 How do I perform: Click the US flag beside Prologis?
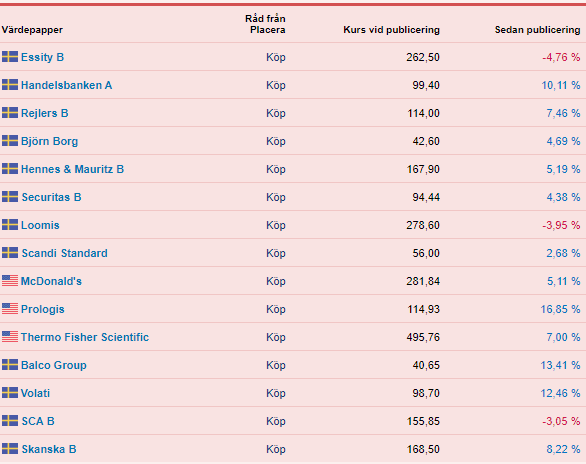[x=10, y=309]
